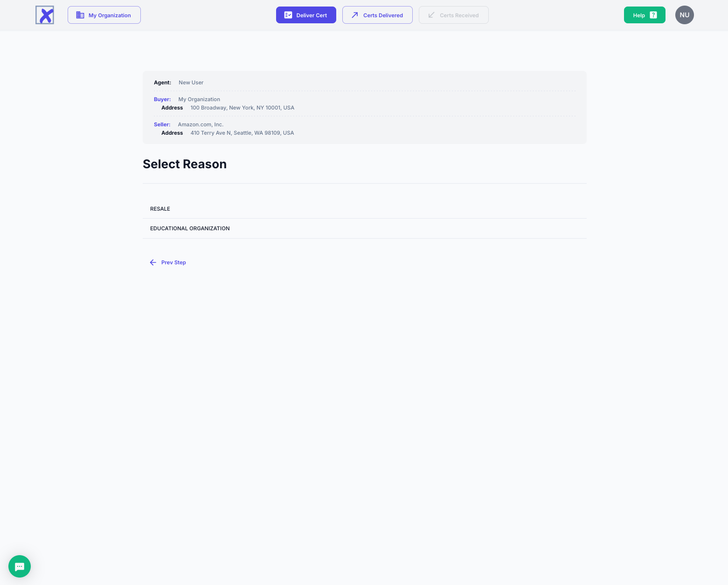The image size is (728, 585).
Task: Choose EDUCATIONAL ORGANIZATION as the reason
Action: pos(190,228)
